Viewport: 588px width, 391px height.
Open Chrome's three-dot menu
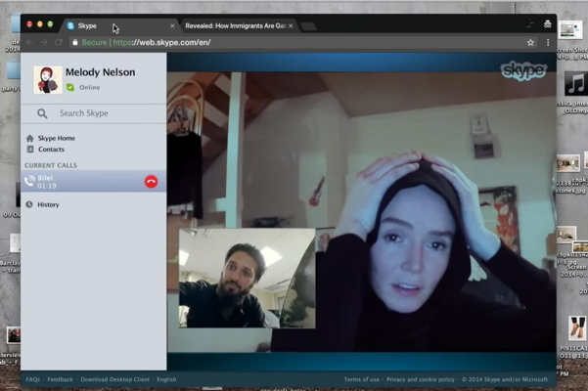[548, 42]
